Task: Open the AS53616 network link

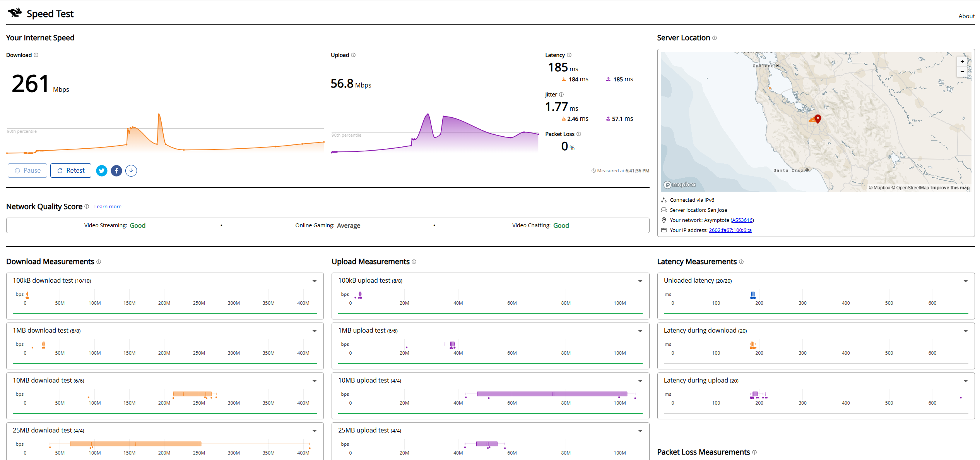Action: tap(742, 220)
